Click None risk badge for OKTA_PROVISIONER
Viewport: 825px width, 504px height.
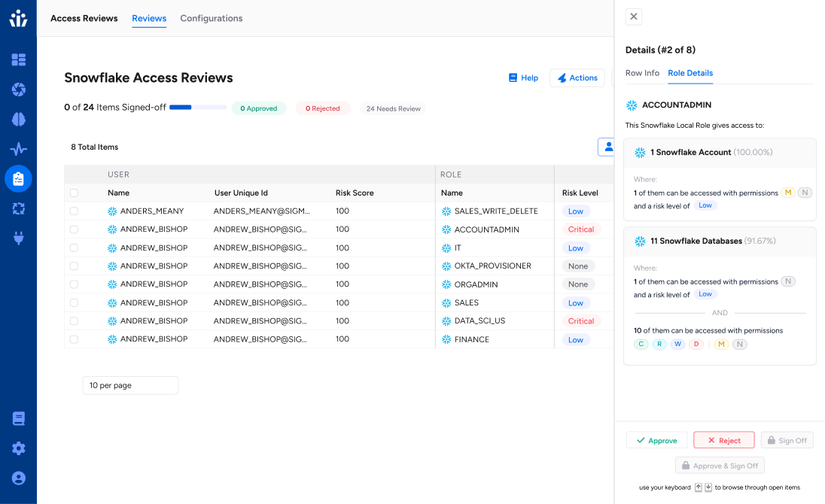click(577, 266)
